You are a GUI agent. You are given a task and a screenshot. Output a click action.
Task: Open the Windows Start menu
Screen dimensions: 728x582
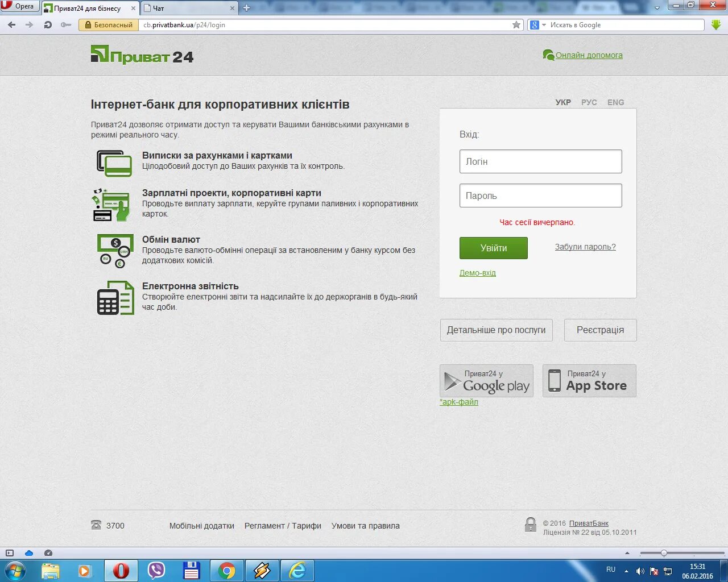point(15,571)
